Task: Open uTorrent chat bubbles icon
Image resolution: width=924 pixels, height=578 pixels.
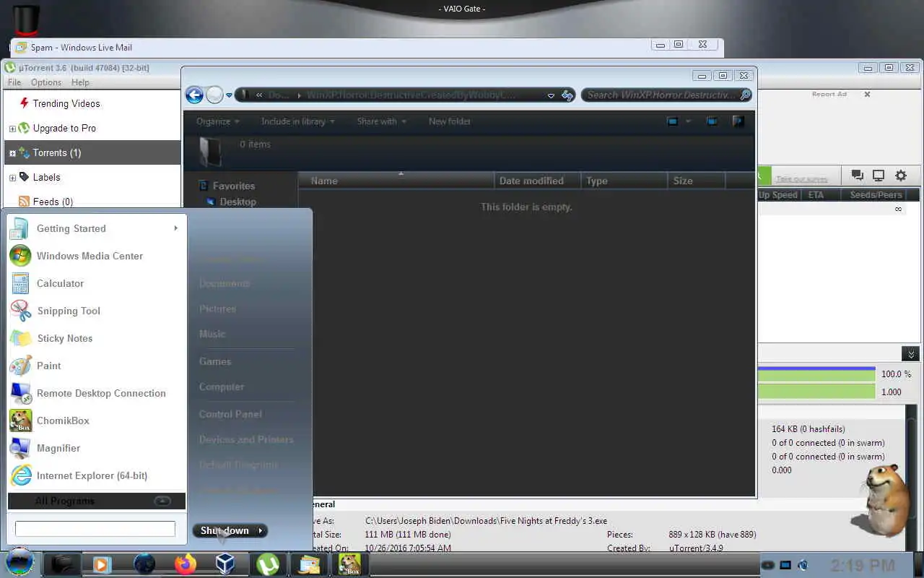Action: click(x=857, y=175)
